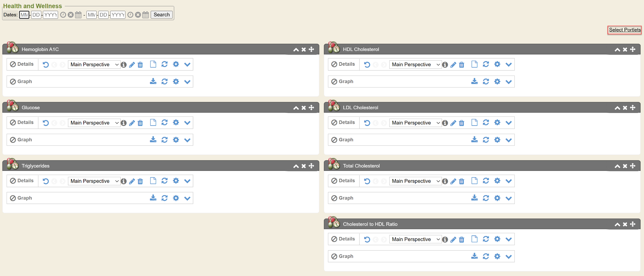Click the info icon in Cholesterol to HDL Ratio
644x276 pixels.
tap(445, 239)
